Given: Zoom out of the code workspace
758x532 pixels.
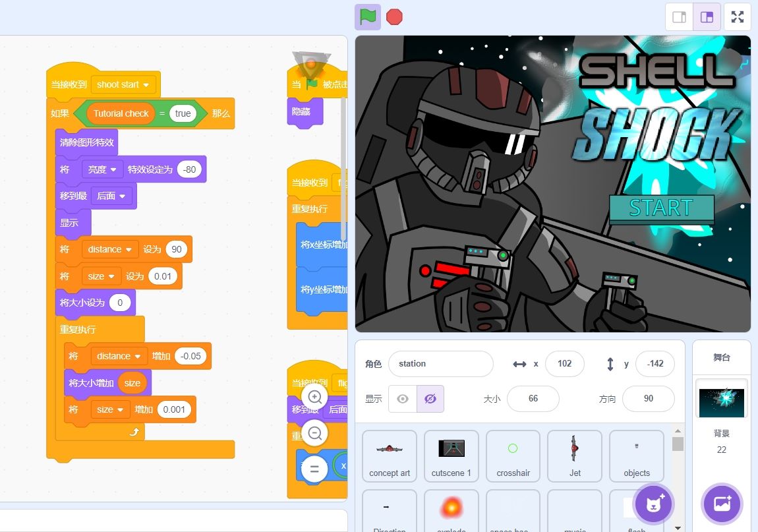Looking at the screenshot, I should pos(314,433).
